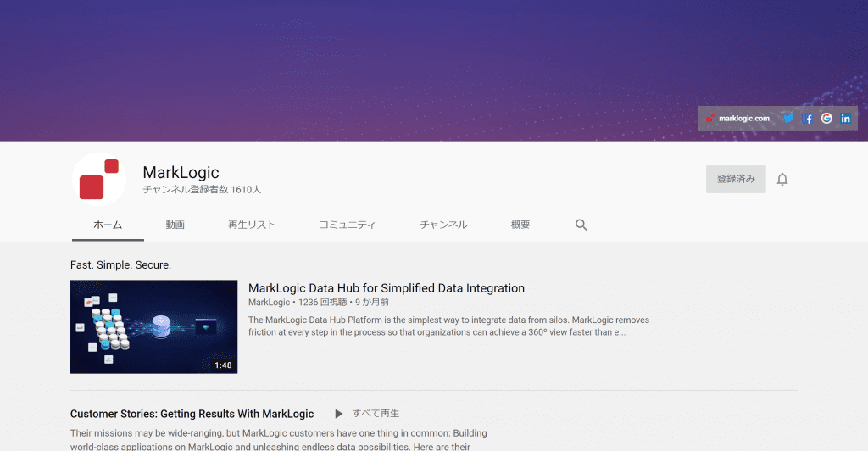Screen dimensions: 868x451
Task: Click the MarkLogic channel avatar logo
Action: 99,179
